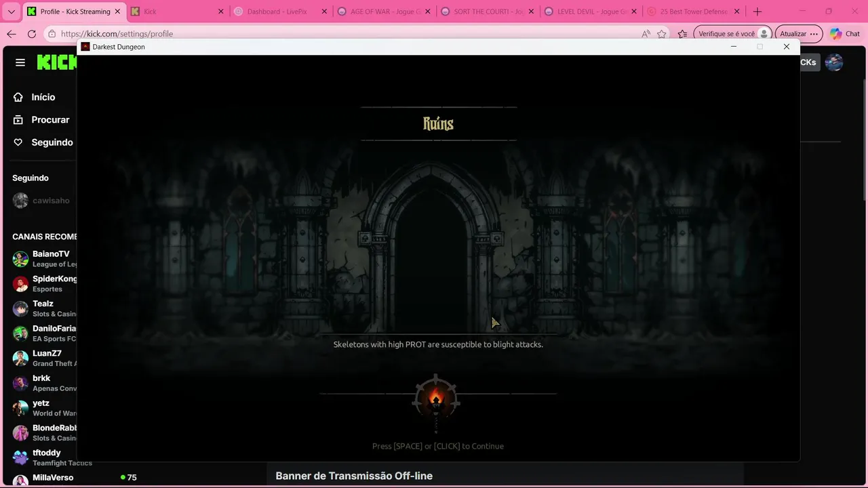Bookmark this page with star icon
868x488 pixels.
point(662,34)
